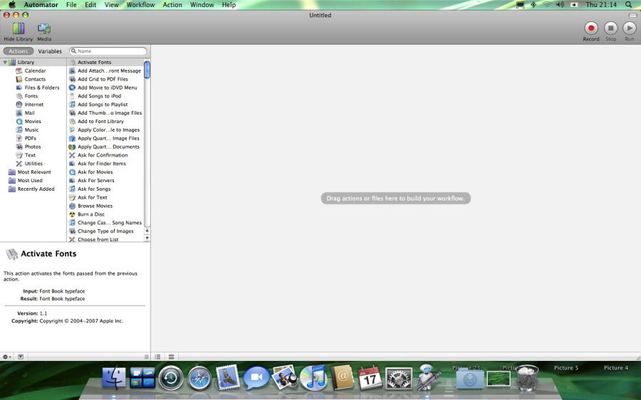The width and height of the screenshot is (641, 400).
Task: Select the Add Movie to iDVD Menu action
Action: point(105,88)
